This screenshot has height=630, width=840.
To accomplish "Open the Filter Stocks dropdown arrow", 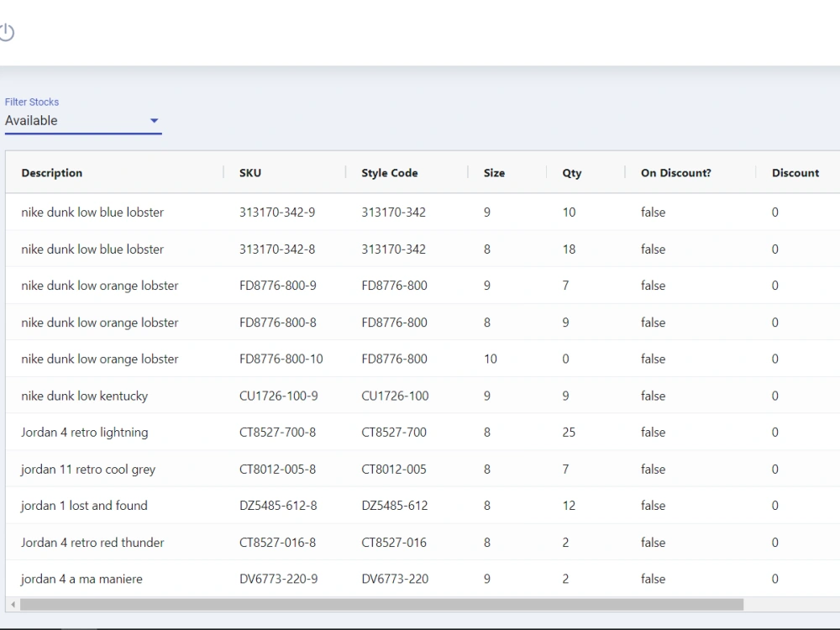I will (x=155, y=120).
